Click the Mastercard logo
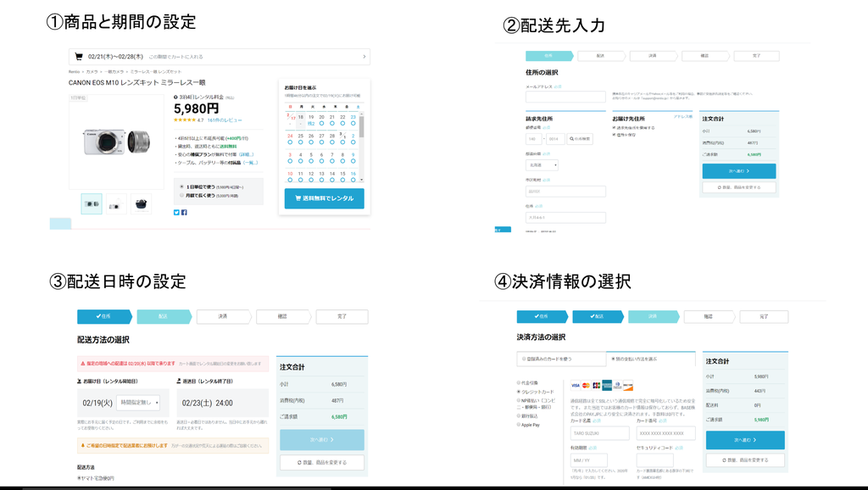The width and height of the screenshot is (868, 490). click(x=587, y=386)
